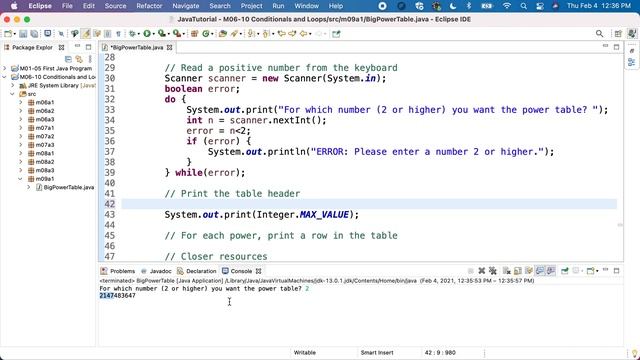Open the Navigate menu
Image resolution: width=640 pixels, height=360 pixels.
tap(186, 6)
